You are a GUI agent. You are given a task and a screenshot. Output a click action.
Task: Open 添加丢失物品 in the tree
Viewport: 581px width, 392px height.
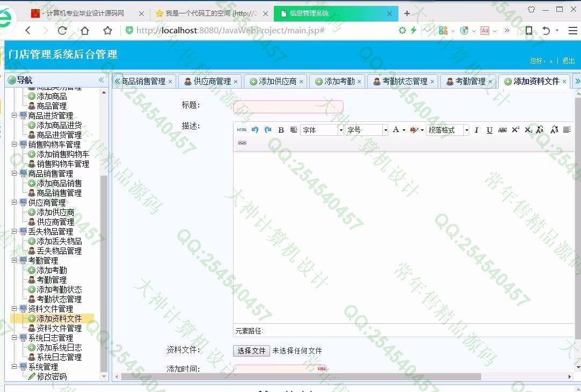click(59, 241)
